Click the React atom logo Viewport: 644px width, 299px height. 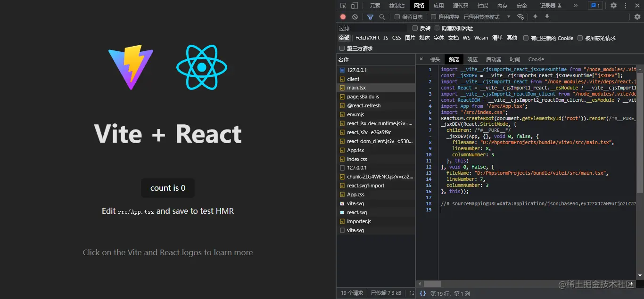(202, 67)
